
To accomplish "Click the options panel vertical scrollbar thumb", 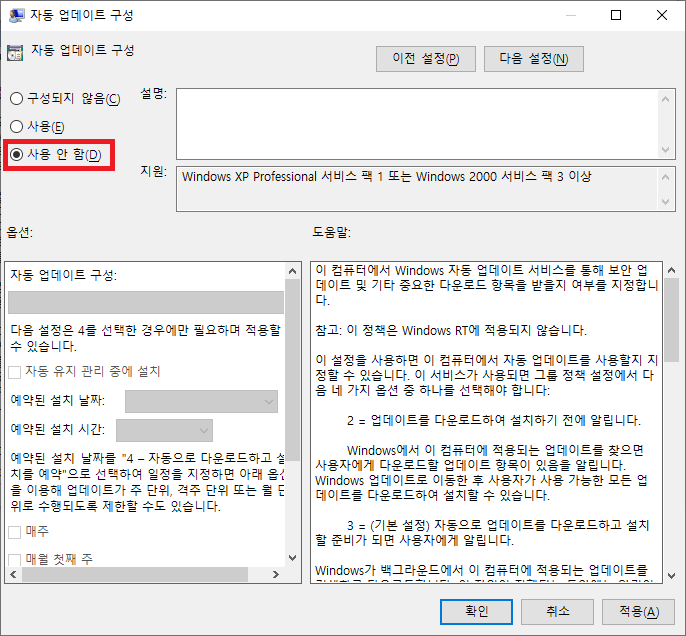I will 293,370.
